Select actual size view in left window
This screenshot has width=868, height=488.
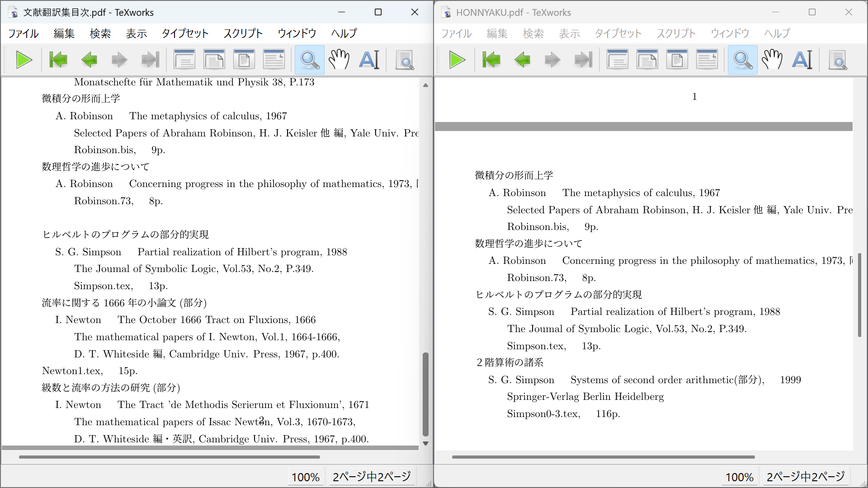[184, 60]
